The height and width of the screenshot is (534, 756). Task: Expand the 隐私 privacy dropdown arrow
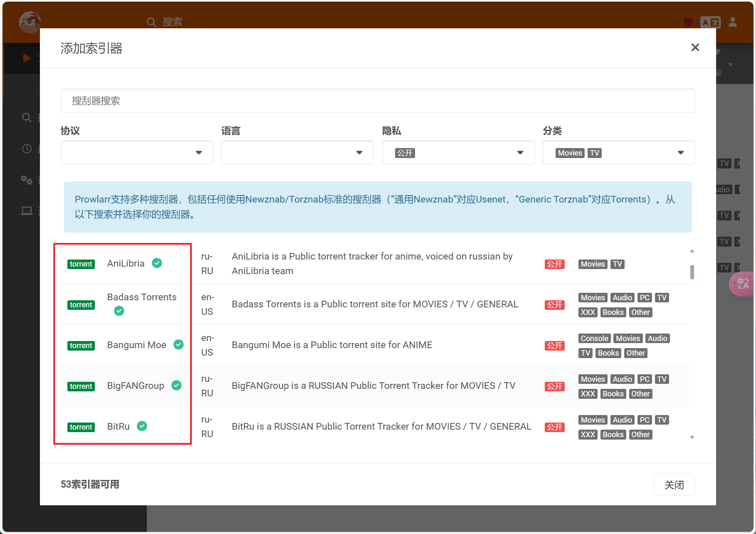[520, 153]
